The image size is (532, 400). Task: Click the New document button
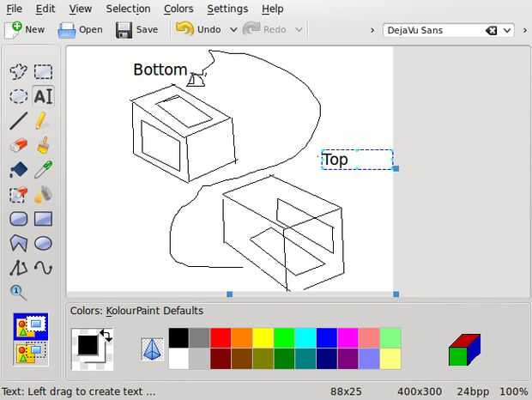25,29
